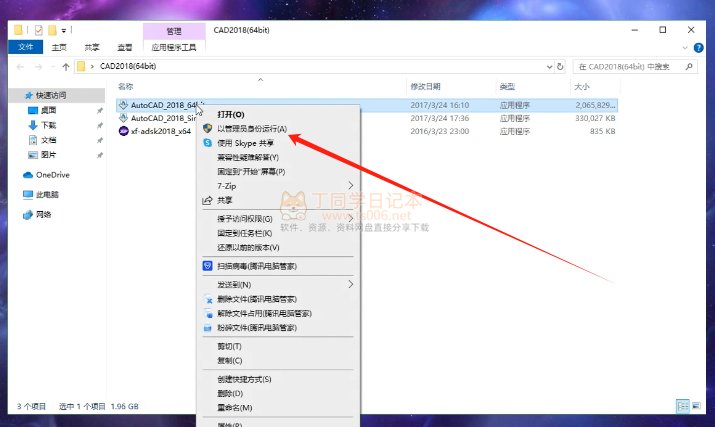The width and height of the screenshot is (715, 427).
Task: Click the 835 KB size cell
Action: [602, 131]
